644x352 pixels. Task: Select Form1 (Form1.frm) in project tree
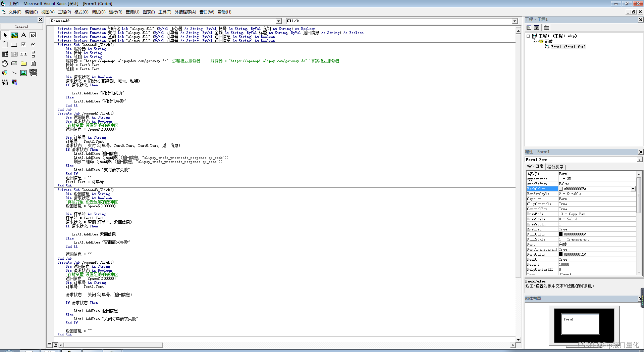pos(568,47)
